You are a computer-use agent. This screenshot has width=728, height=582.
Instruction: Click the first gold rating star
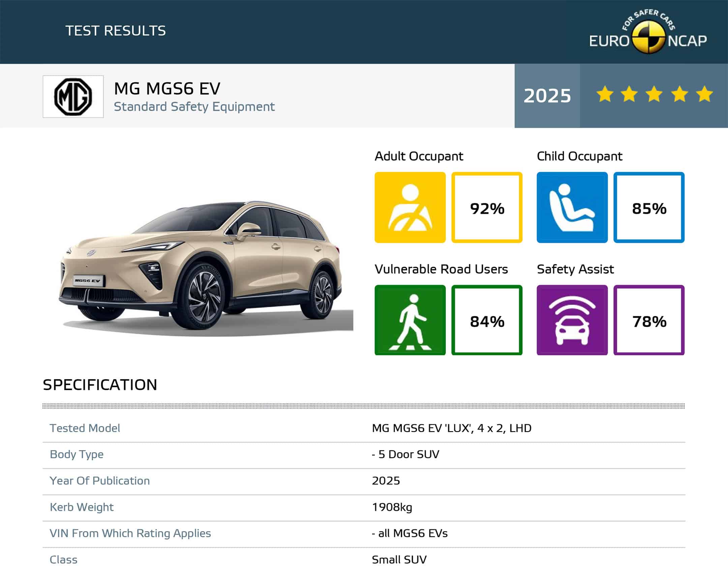604,94
